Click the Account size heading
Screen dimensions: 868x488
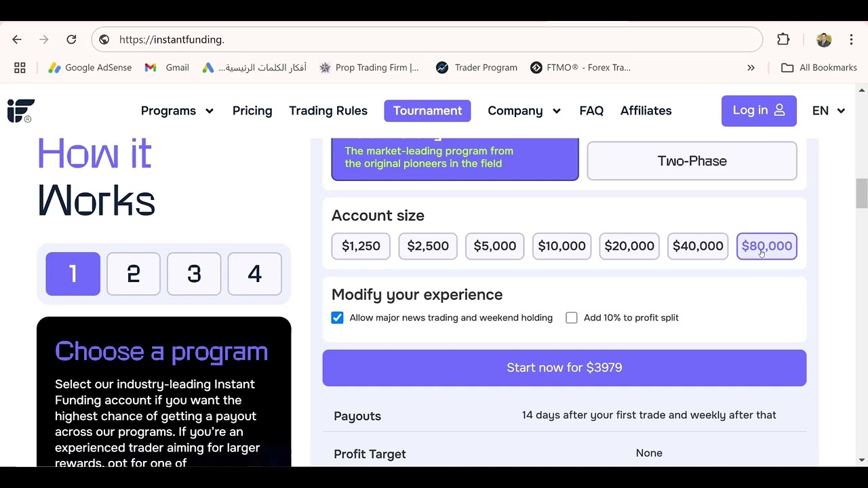[x=378, y=216]
